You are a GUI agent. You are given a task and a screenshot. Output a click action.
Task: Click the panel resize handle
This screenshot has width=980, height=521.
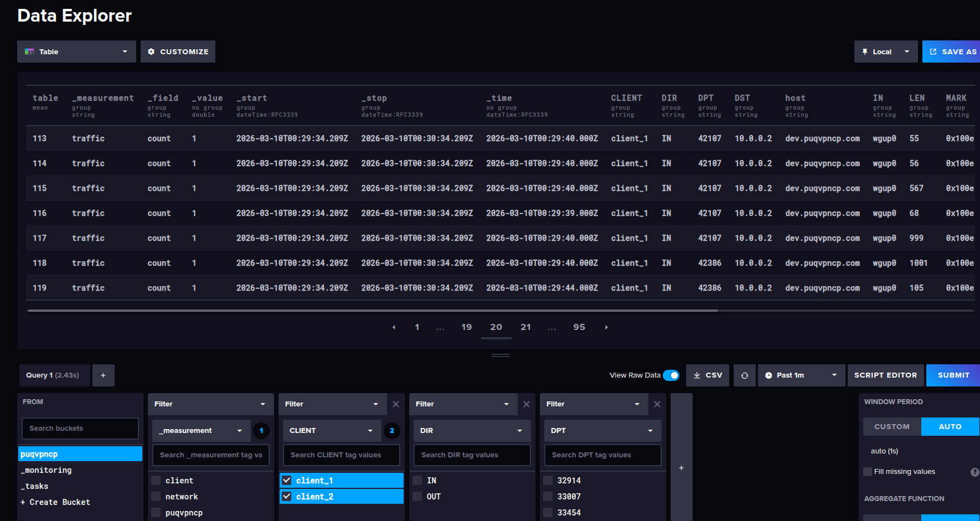[501, 355]
